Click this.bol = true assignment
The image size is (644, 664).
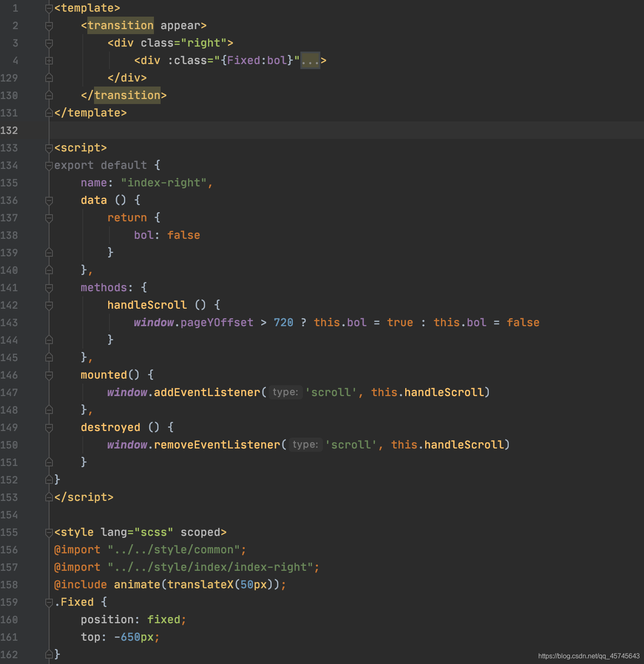pyautogui.click(x=363, y=323)
